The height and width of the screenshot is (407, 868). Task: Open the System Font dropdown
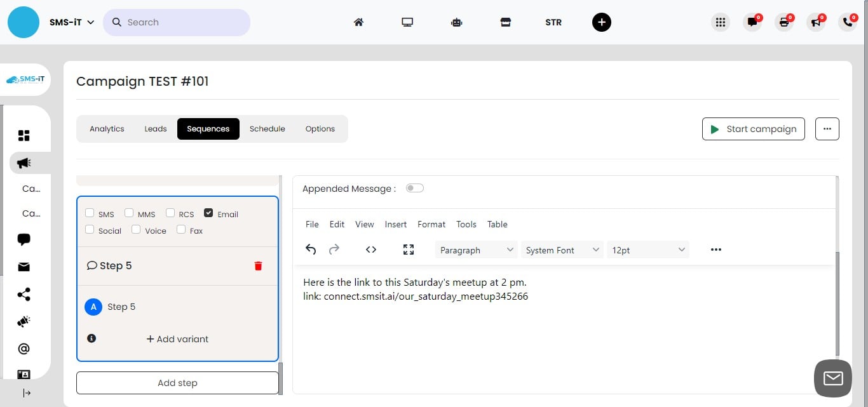[x=562, y=250]
